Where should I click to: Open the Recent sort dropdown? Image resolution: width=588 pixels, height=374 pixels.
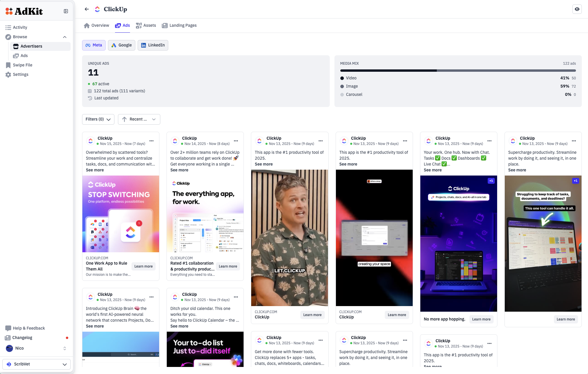139,119
